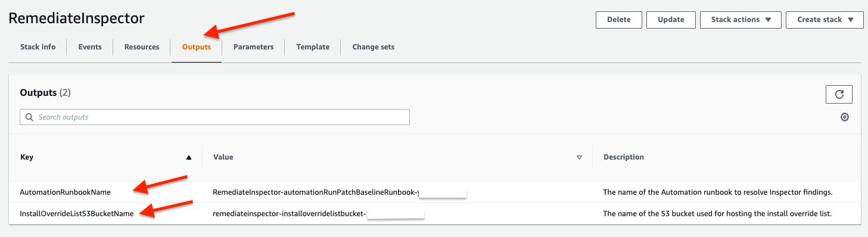Click the Delete stack button

(x=618, y=20)
